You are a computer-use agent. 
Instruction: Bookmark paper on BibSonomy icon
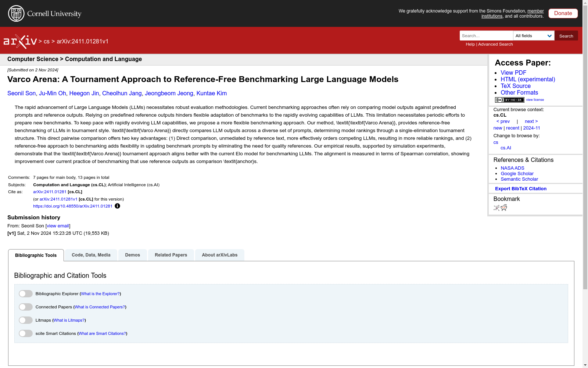tap(496, 208)
